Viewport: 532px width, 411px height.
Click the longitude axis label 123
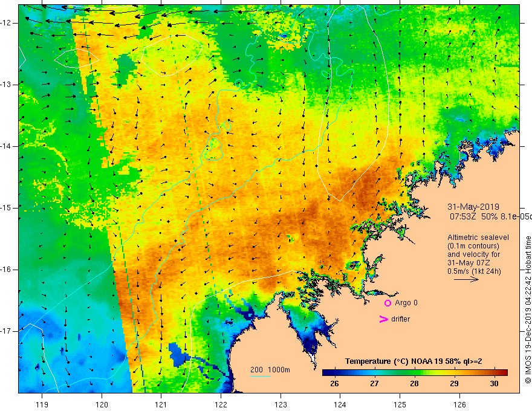point(281,404)
